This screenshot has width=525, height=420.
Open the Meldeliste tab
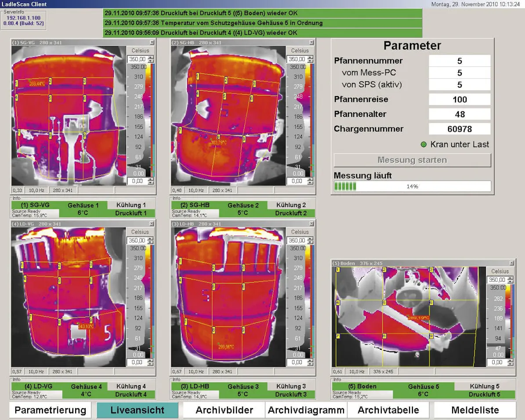(x=474, y=409)
